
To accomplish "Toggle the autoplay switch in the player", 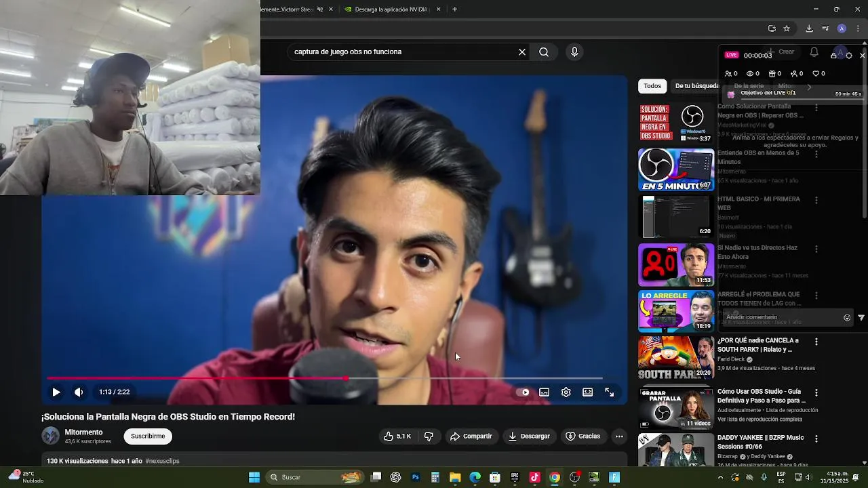I will (x=523, y=392).
